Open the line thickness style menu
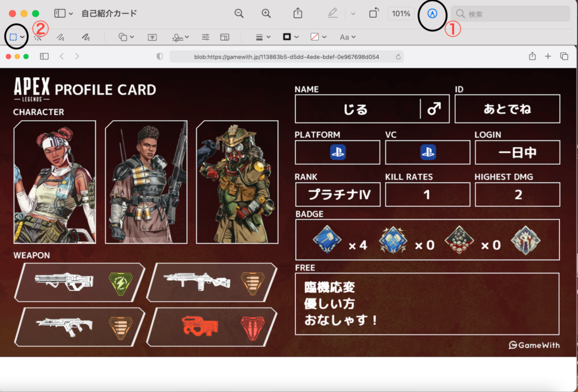The height and width of the screenshot is (392, 578). [x=262, y=37]
